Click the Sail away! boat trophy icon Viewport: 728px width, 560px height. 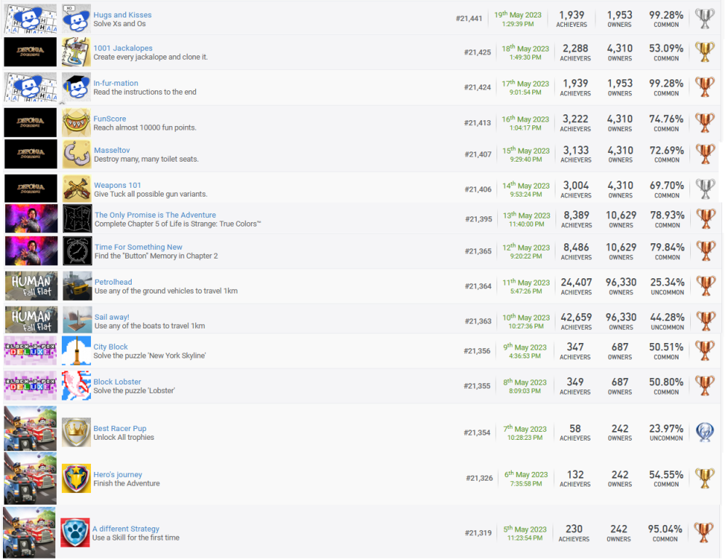[76, 321]
